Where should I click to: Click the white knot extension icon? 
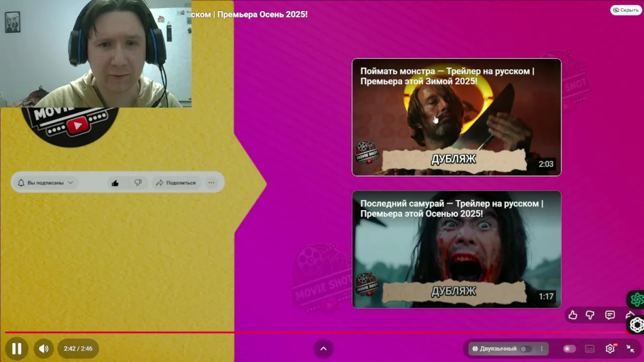pyautogui.click(x=636, y=325)
